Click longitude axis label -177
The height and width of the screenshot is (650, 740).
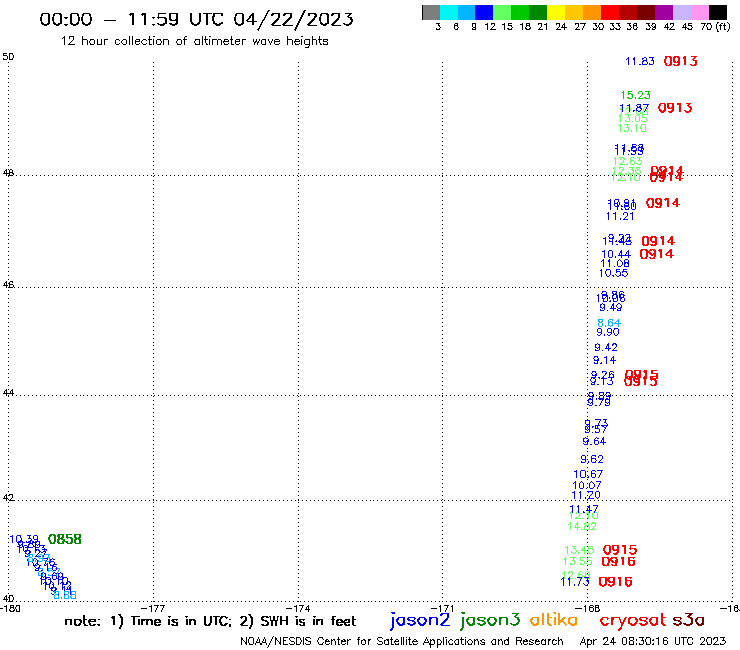point(153,609)
